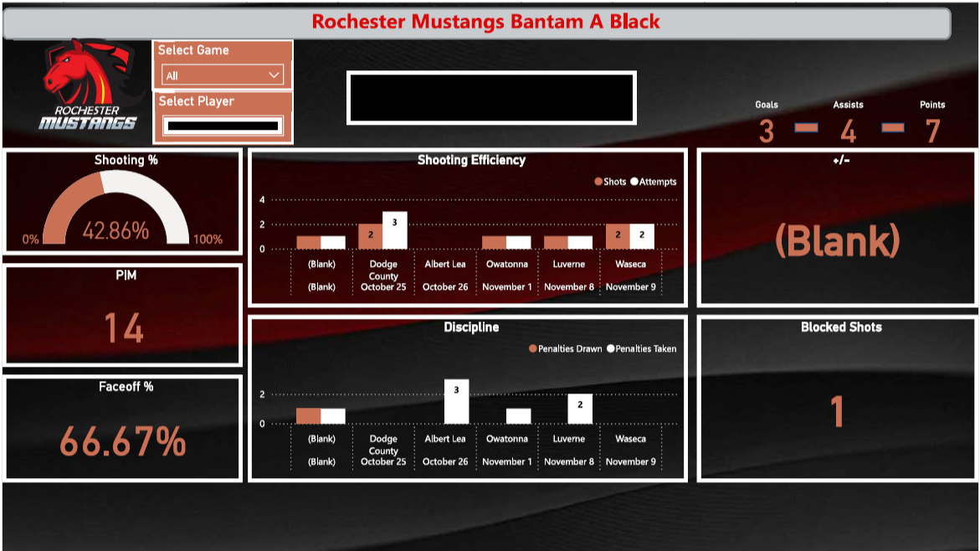Click the +/- card (Blank) value
Image resolution: width=980 pixels, height=551 pixels.
click(x=838, y=241)
